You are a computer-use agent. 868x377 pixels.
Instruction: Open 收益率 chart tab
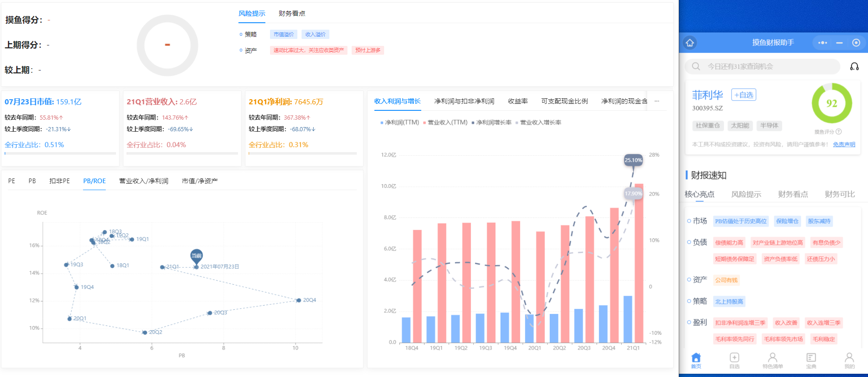[518, 101]
